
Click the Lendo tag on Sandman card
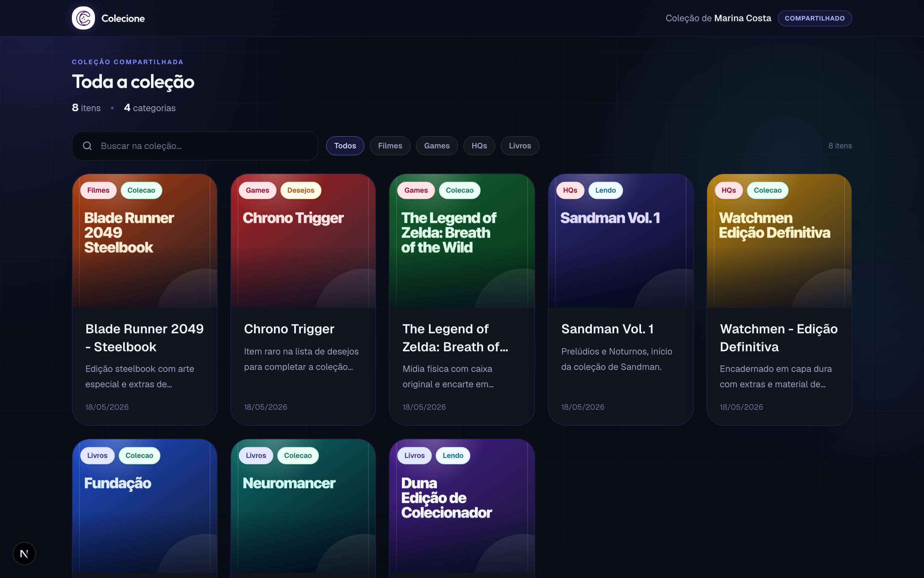(x=605, y=190)
